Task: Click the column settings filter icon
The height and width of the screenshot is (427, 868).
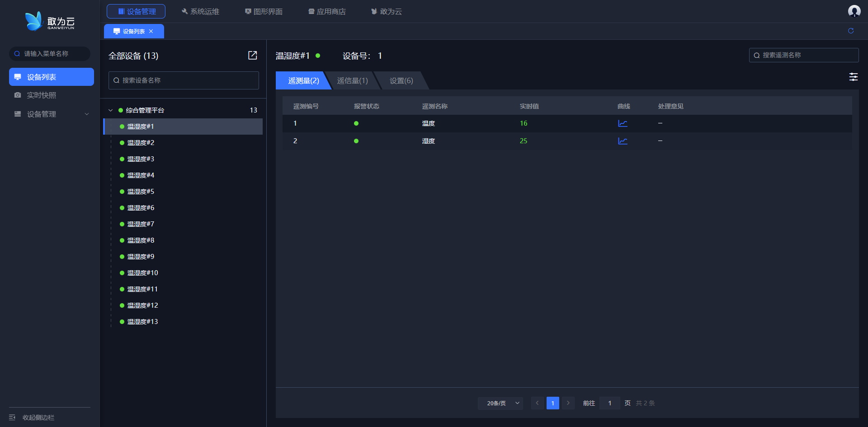Action: coord(853,77)
